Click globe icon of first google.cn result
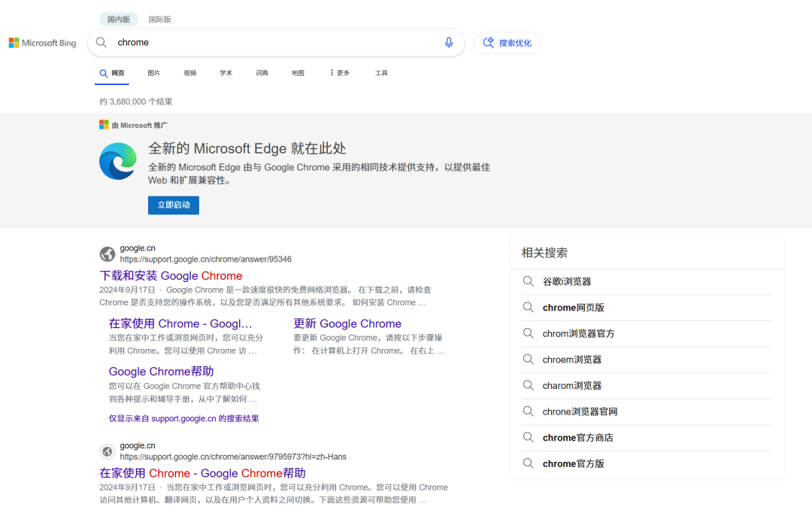Screen dimensions: 812x513 108,254
